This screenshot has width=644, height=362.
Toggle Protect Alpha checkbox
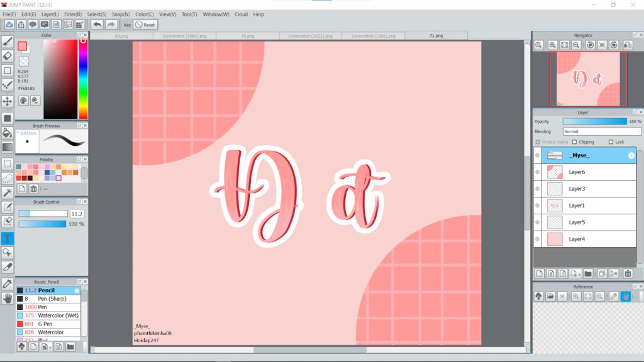click(x=538, y=142)
